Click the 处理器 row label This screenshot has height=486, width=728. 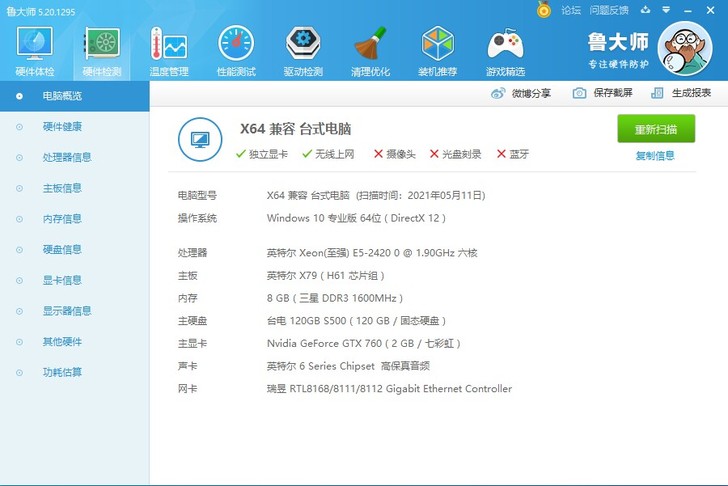click(x=192, y=253)
